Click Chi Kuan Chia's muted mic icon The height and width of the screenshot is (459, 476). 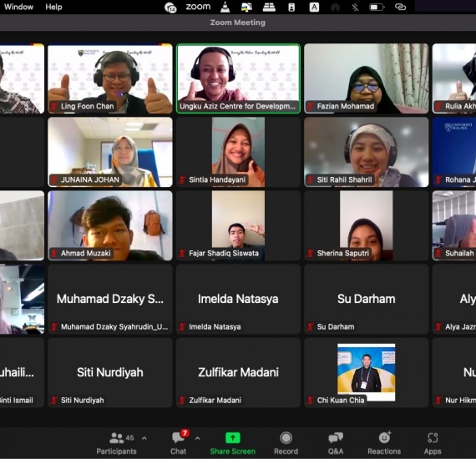coord(311,401)
